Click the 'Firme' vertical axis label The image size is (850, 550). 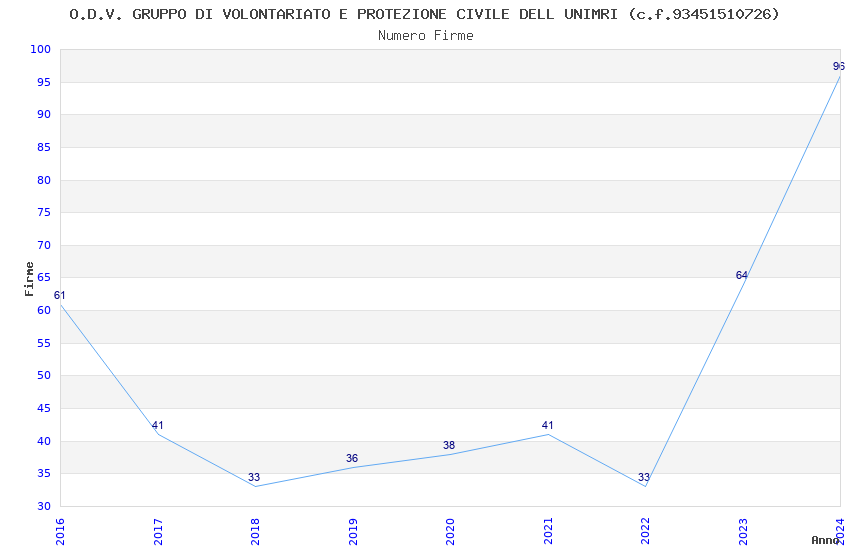point(29,278)
